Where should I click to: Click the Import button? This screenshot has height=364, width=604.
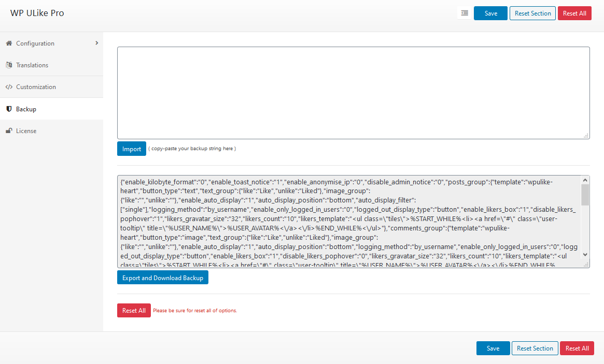pyautogui.click(x=131, y=149)
